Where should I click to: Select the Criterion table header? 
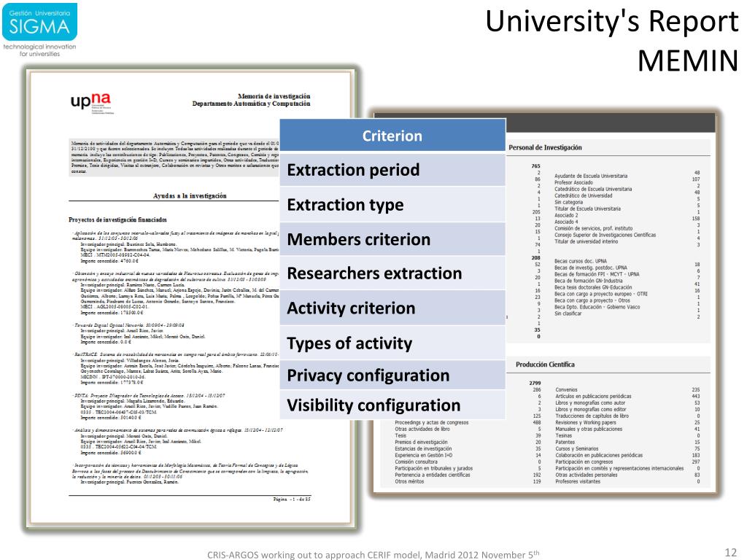pos(392,135)
